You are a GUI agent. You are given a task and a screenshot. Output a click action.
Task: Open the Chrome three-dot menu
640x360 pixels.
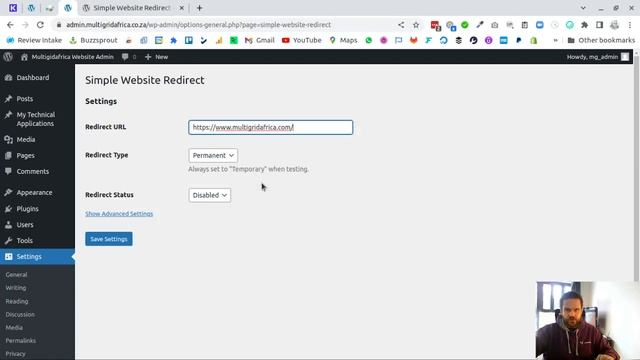coord(630,25)
